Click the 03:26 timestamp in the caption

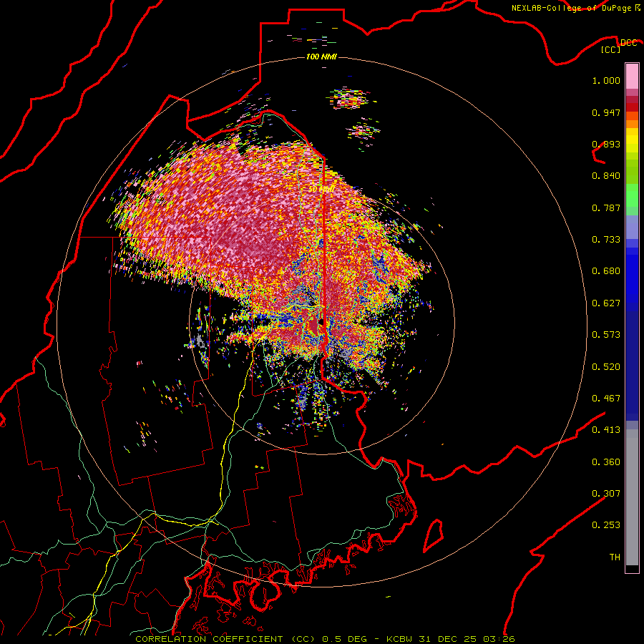[497, 639]
